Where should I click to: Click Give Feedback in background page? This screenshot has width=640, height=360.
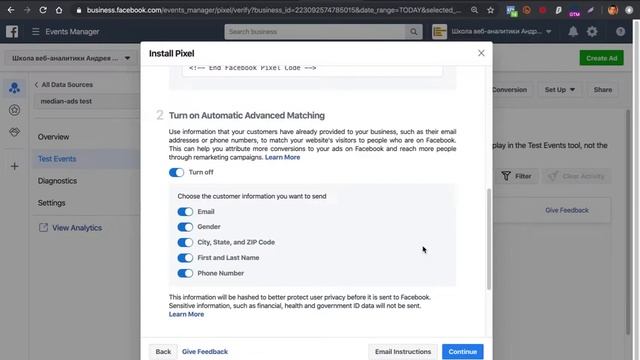pyautogui.click(x=567, y=210)
